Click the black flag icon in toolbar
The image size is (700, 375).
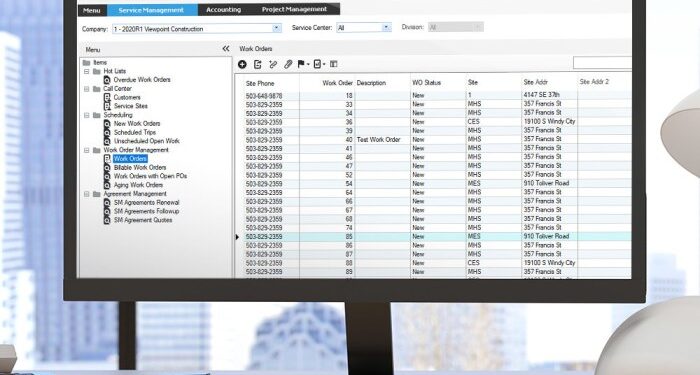[x=301, y=64]
